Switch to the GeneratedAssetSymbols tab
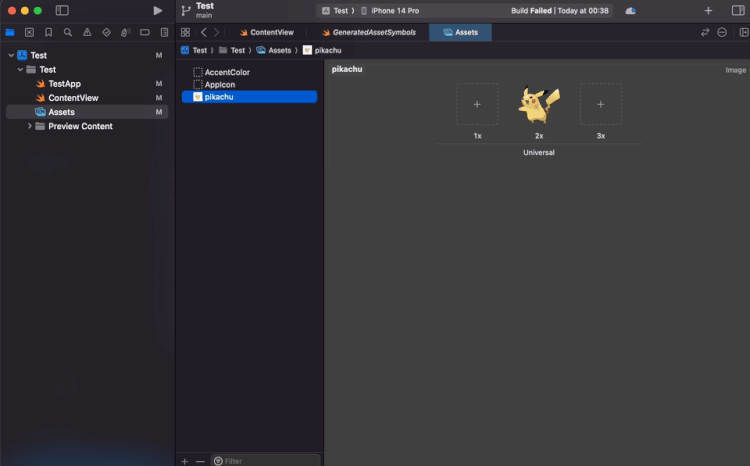Viewport: 750px width, 466px height. coord(369,33)
